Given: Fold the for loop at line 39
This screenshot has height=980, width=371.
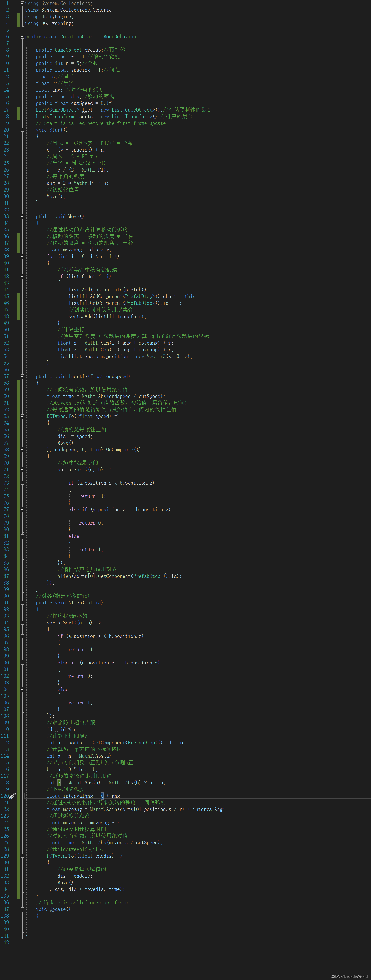Looking at the screenshot, I should (x=22, y=256).
